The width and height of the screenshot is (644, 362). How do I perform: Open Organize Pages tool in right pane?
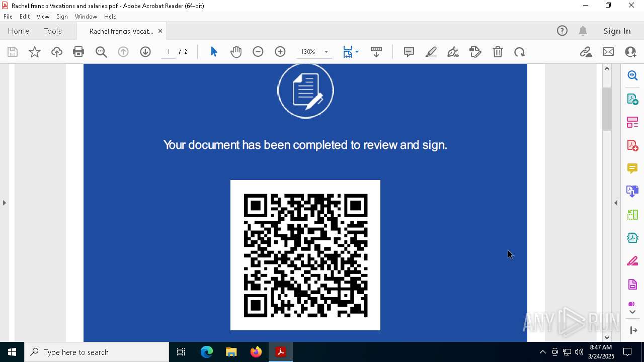tap(632, 122)
